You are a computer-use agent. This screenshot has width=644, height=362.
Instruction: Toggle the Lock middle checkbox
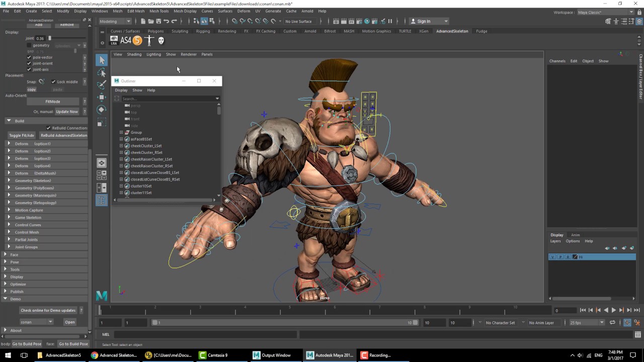pyautogui.click(x=53, y=81)
